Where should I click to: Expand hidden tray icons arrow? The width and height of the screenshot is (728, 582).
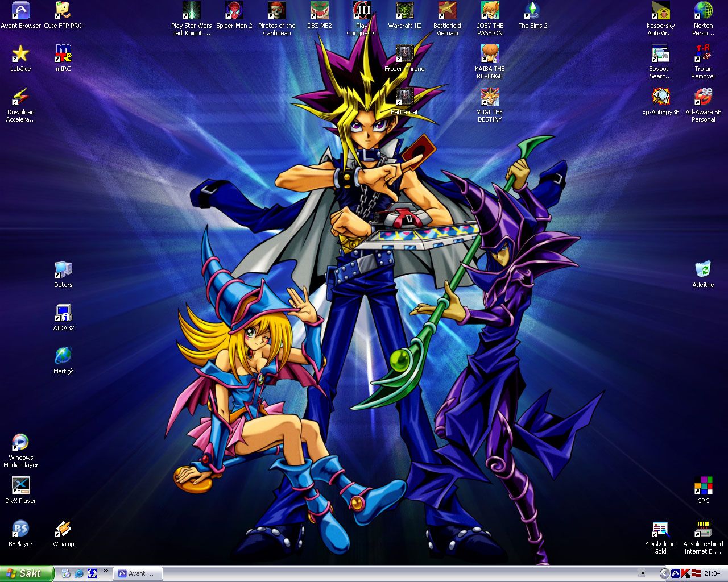coord(664,573)
